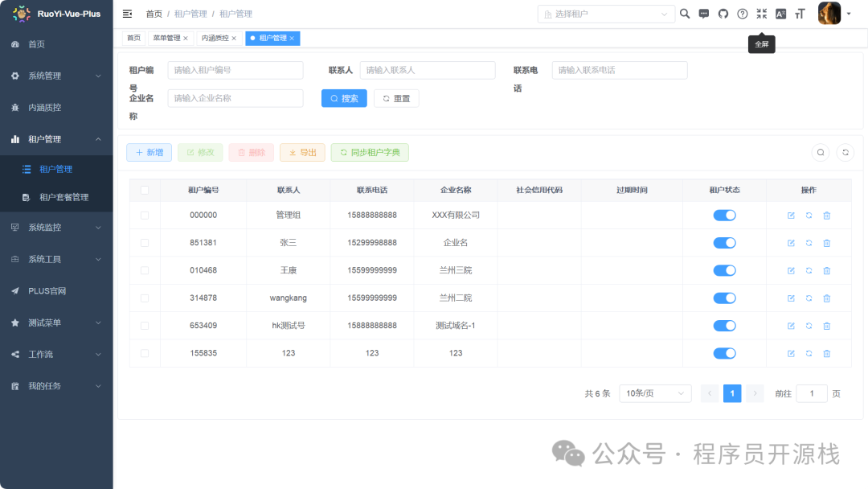Image resolution: width=868 pixels, height=489 pixels.
Task: Edit tenant 010468 via pencil icon
Action: coord(791,271)
